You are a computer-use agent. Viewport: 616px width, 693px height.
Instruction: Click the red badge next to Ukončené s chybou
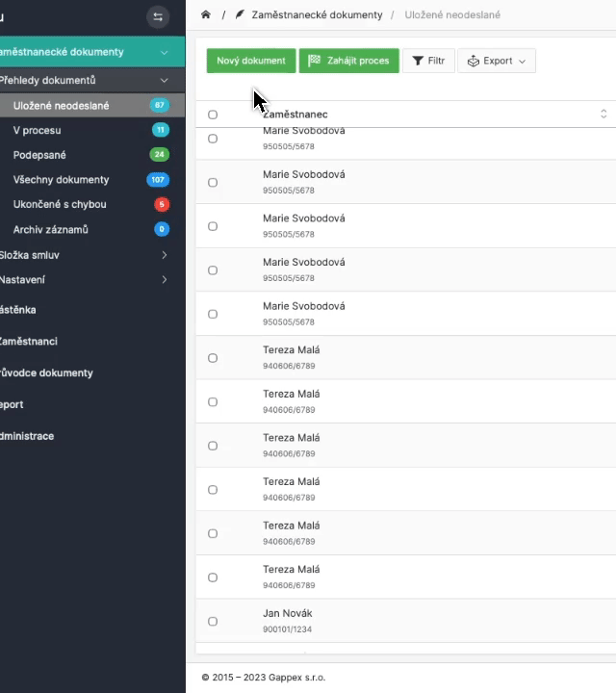162,205
